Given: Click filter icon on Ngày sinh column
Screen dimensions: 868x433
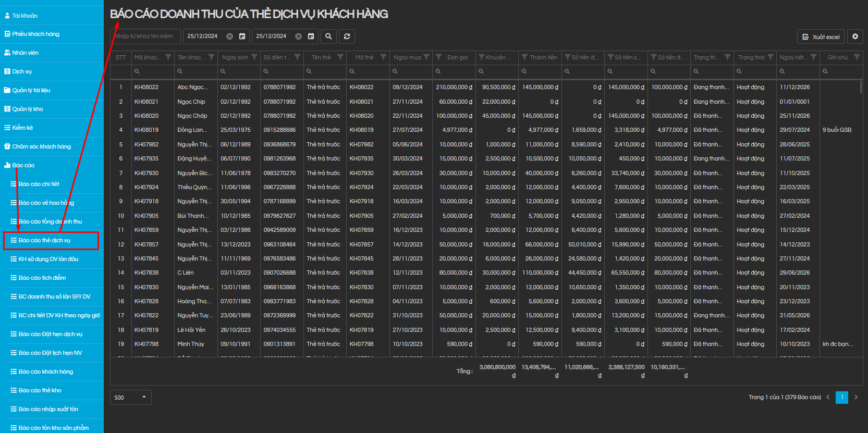Looking at the screenshot, I should (x=254, y=57).
